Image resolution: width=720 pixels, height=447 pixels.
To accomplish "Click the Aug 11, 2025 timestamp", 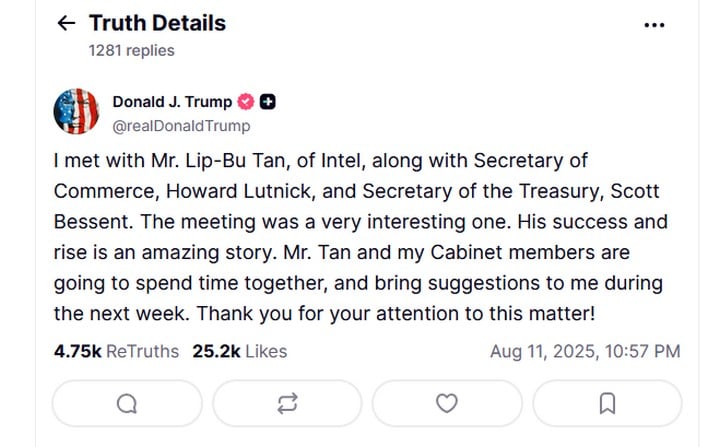I will click(585, 351).
